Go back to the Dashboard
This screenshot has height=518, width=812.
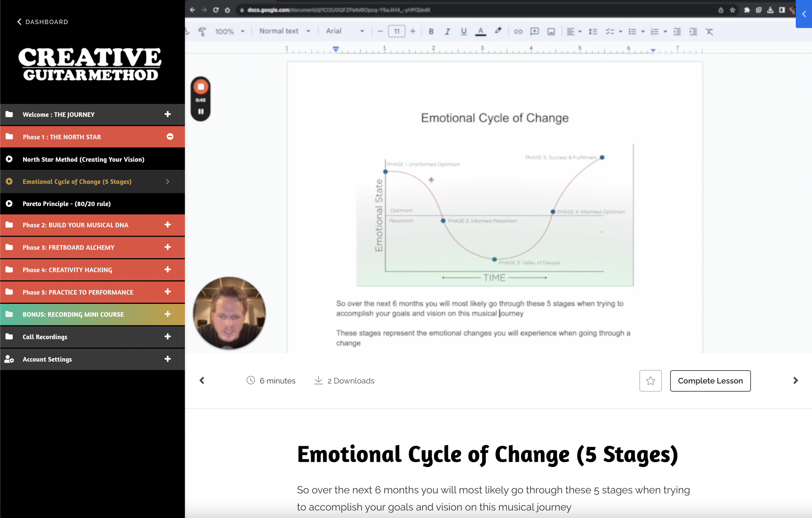(43, 22)
